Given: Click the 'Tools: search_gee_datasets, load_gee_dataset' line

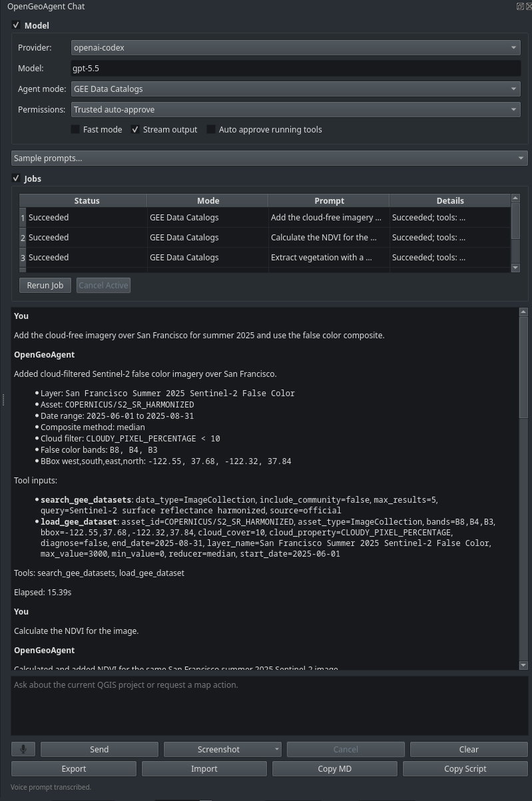Looking at the screenshot, I should [x=99, y=573].
